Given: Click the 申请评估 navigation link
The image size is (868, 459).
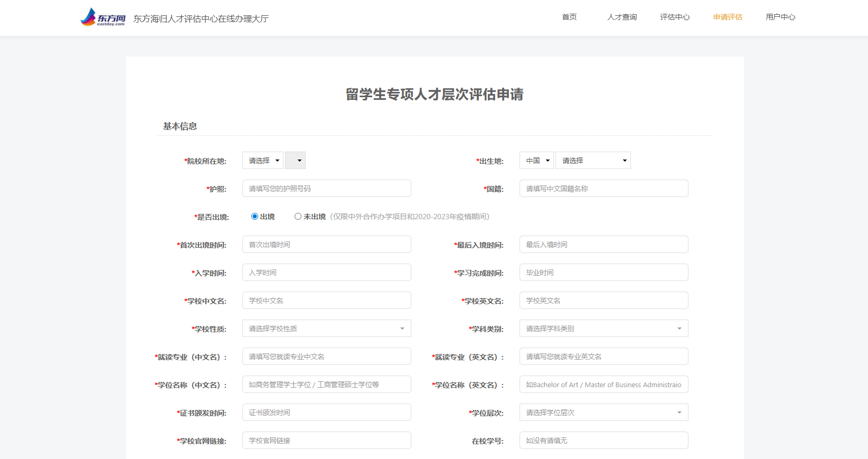Looking at the screenshot, I should [x=728, y=17].
